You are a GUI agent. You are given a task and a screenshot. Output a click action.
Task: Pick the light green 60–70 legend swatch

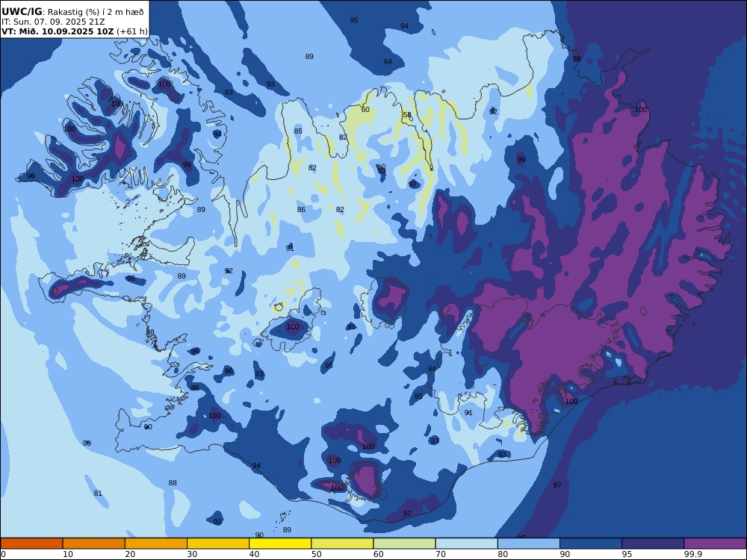pyautogui.click(x=404, y=544)
